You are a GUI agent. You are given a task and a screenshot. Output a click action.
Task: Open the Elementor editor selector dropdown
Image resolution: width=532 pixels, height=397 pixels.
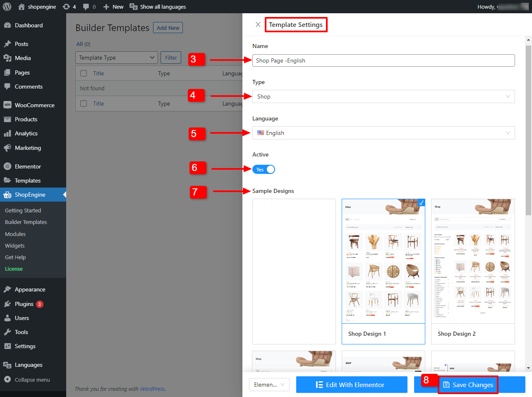[x=269, y=385]
